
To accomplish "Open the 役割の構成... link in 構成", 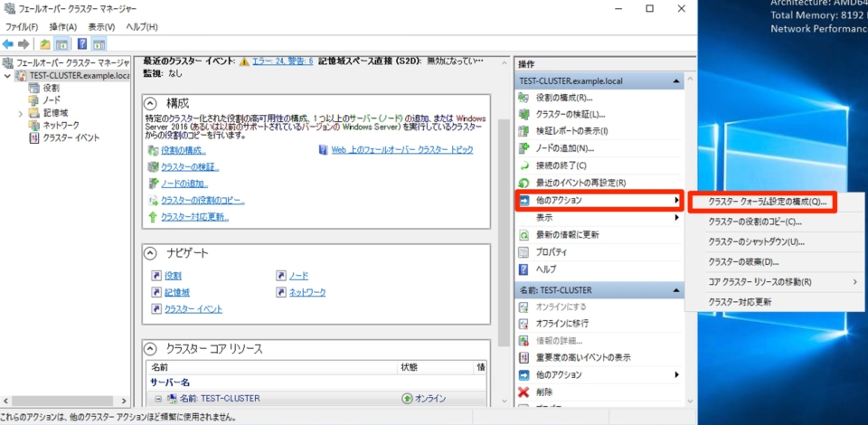I will pyautogui.click(x=184, y=150).
